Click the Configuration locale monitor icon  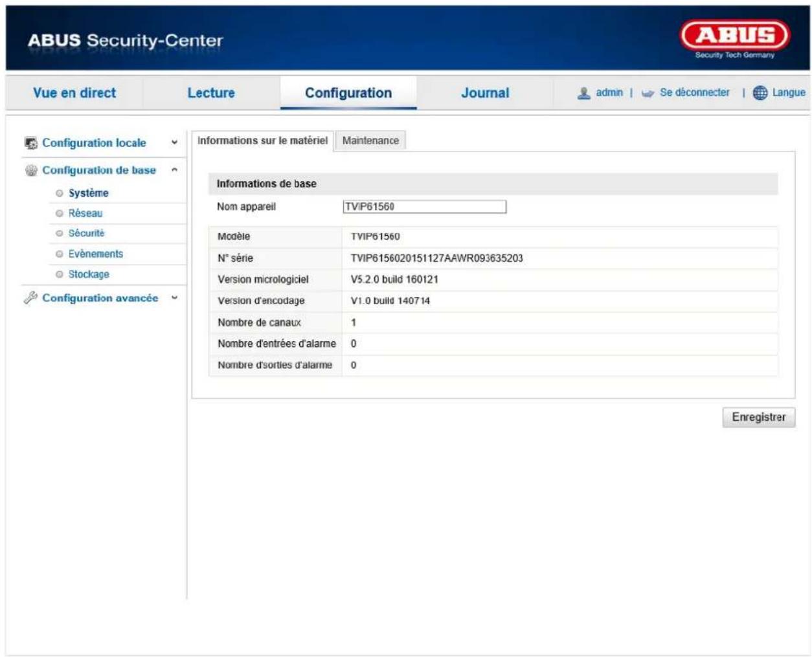[30, 143]
